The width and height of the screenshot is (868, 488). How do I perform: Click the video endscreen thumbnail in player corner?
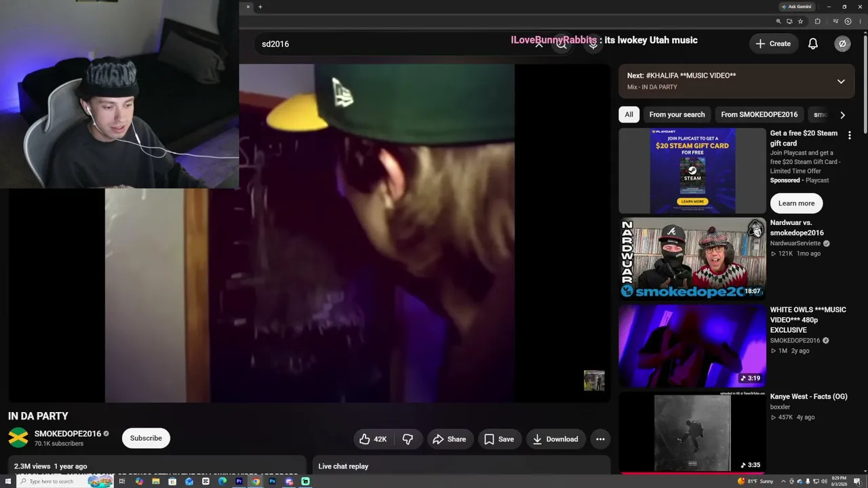pos(594,380)
